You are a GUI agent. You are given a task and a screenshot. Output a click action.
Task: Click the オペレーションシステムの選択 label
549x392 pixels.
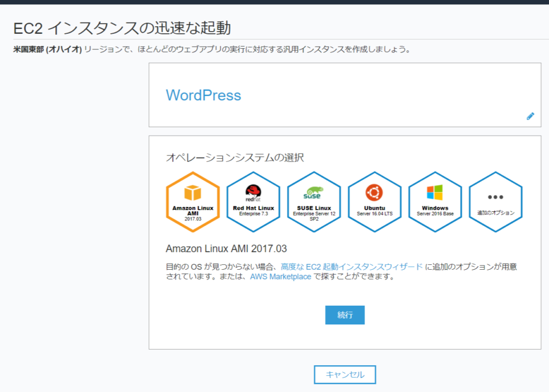click(235, 158)
